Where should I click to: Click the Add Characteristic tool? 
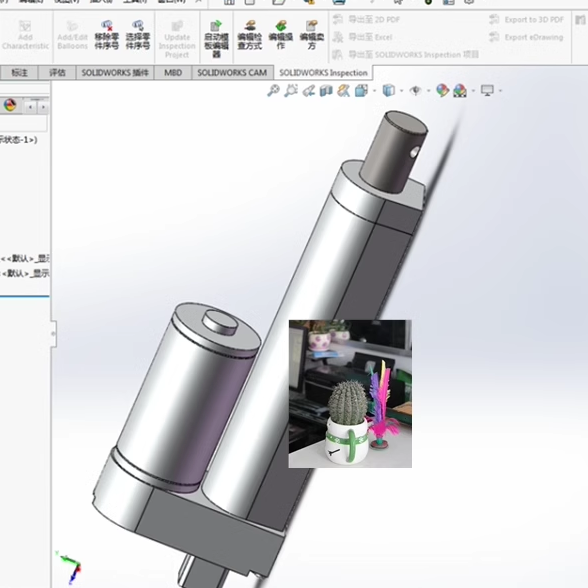pos(25,36)
